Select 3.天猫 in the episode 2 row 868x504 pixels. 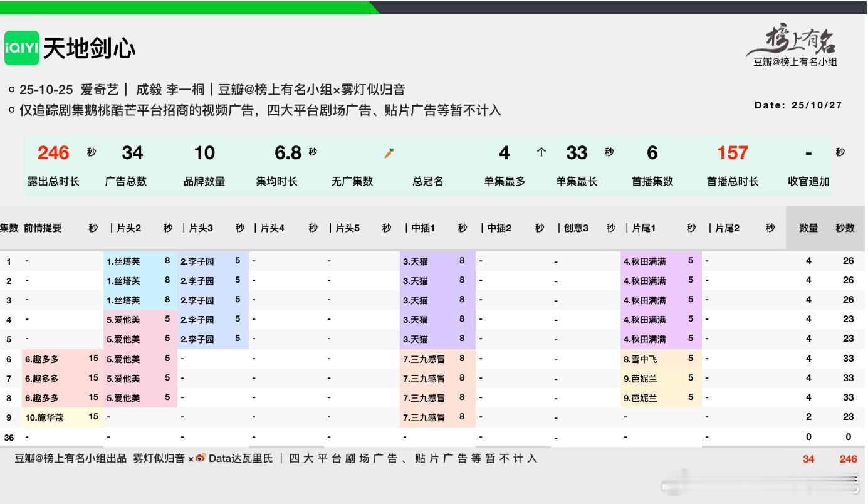coord(416,281)
